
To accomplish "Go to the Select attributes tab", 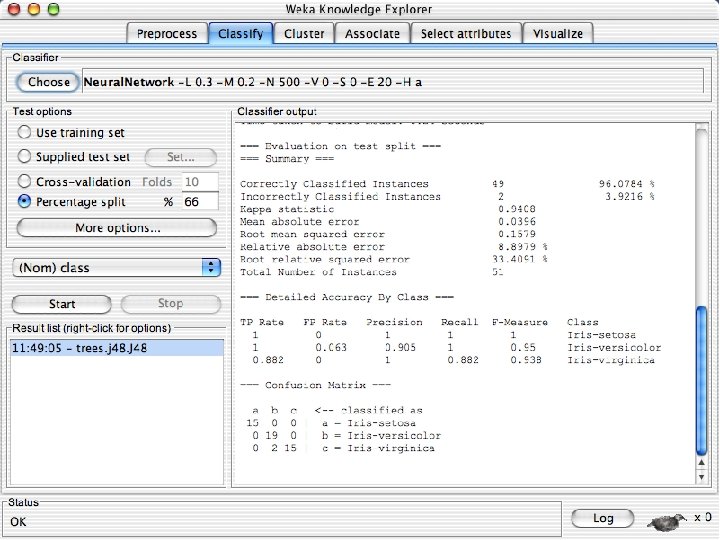I will pyautogui.click(x=466, y=34).
